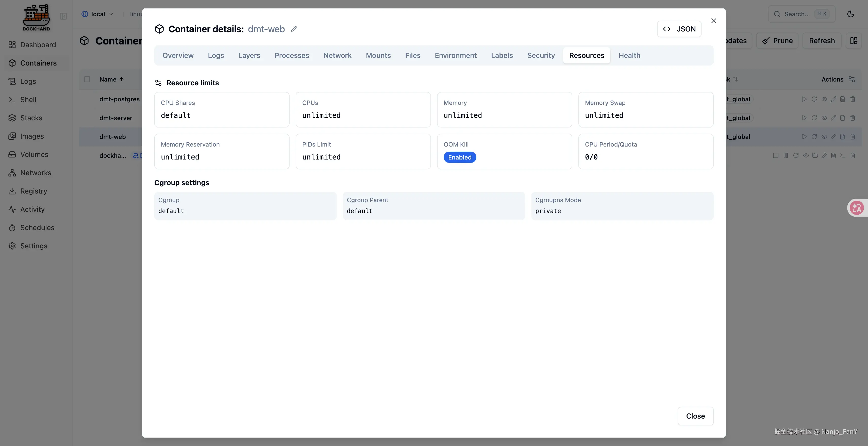Click the trash icon on dmt-postgres row
The image size is (868, 446).
853,99
